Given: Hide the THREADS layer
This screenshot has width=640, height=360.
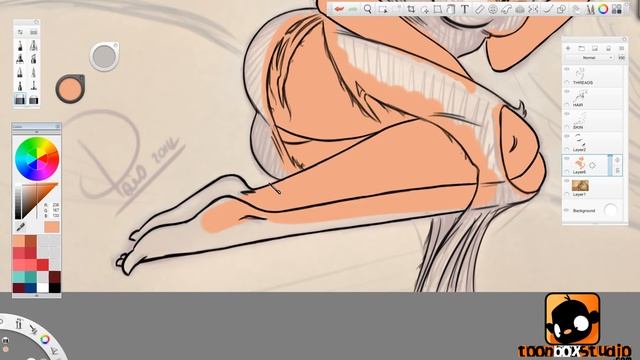Looking at the screenshot, I should (567, 69).
